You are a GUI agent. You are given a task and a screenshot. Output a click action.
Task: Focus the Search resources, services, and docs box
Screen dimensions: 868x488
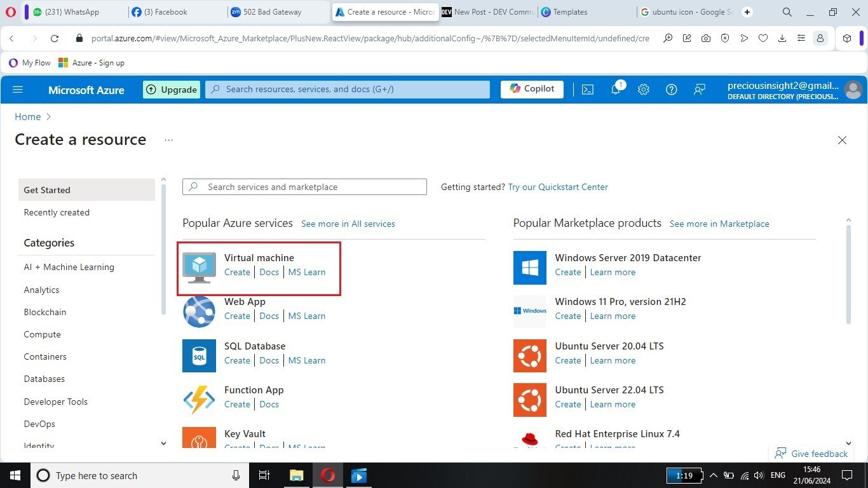(348, 90)
